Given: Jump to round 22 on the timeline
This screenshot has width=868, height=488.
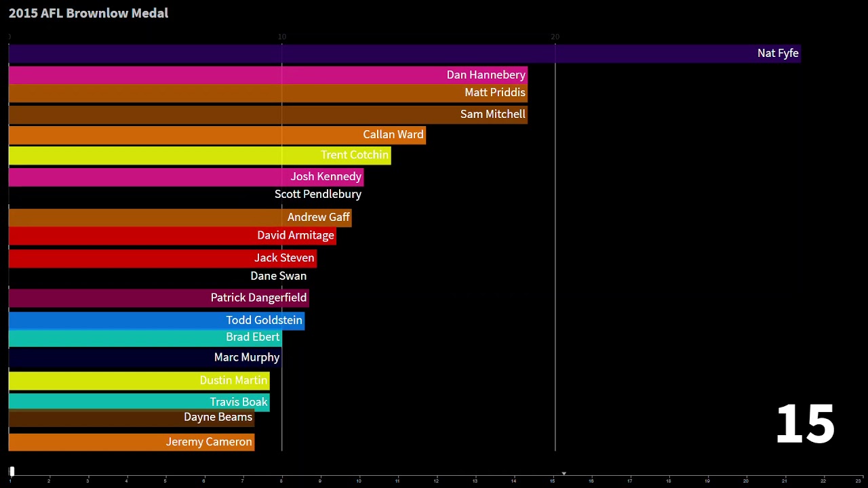Looking at the screenshot, I should [x=823, y=481].
